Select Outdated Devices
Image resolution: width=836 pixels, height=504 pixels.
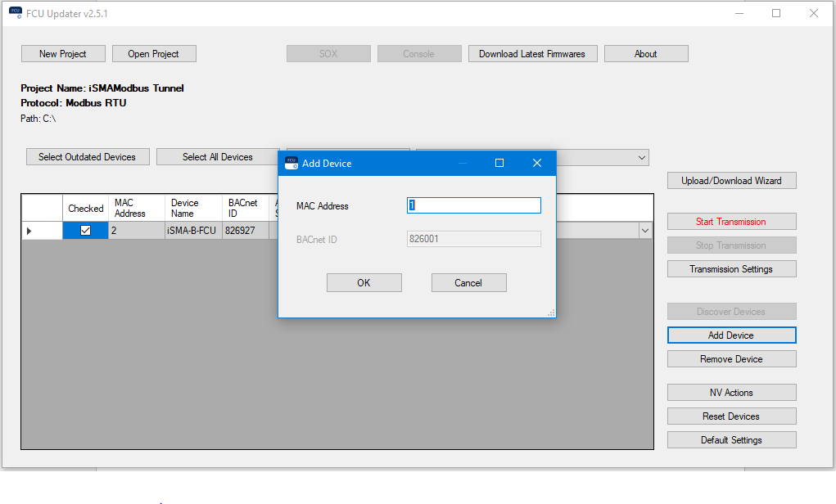pos(87,156)
